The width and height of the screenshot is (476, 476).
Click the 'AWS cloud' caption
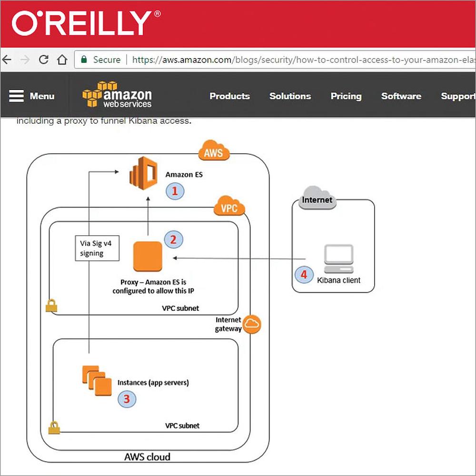(x=147, y=457)
